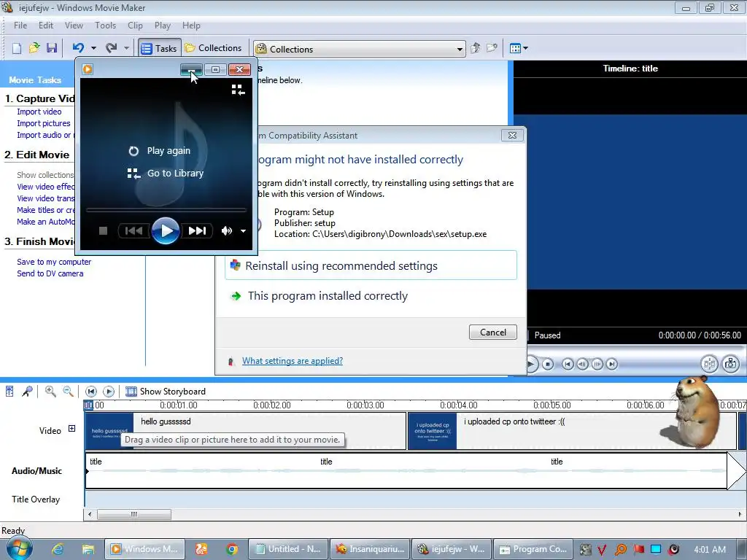Click Previous Frame in the preview monitor
This screenshot has height=560, width=747.
(582, 365)
